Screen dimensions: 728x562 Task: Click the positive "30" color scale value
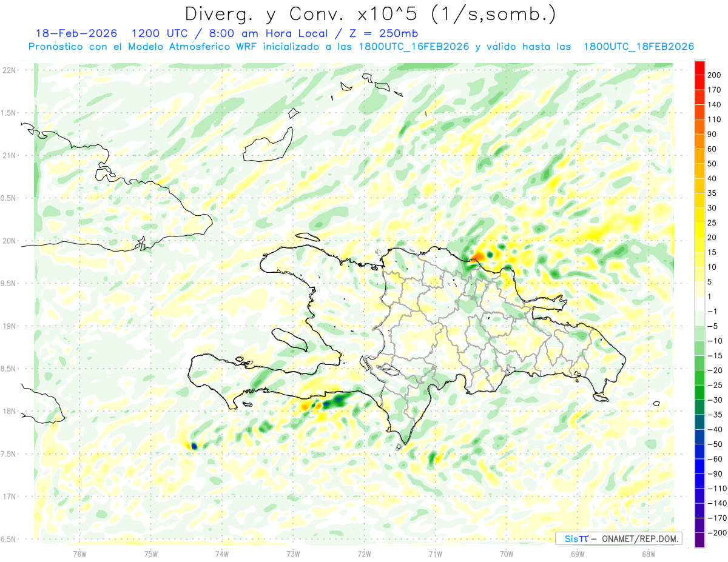click(x=713, y=208)
